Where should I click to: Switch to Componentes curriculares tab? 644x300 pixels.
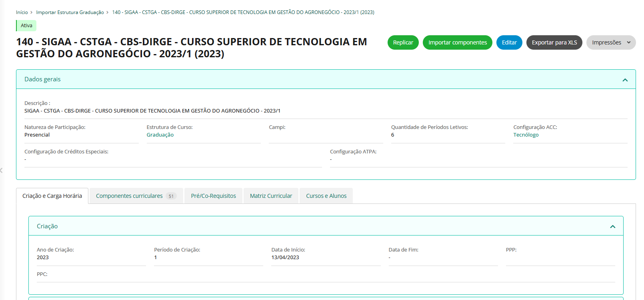pyautogui.click(x=136, y=196)
